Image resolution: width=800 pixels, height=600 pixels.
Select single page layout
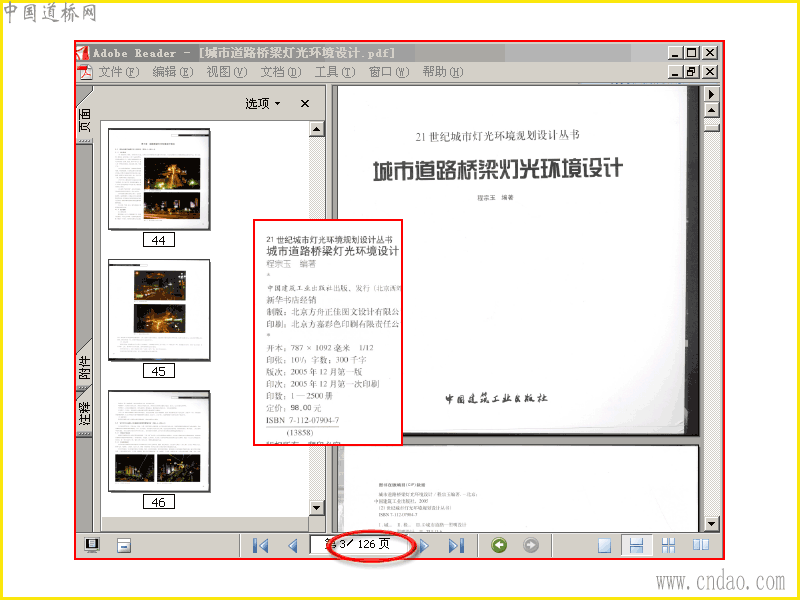605,545
